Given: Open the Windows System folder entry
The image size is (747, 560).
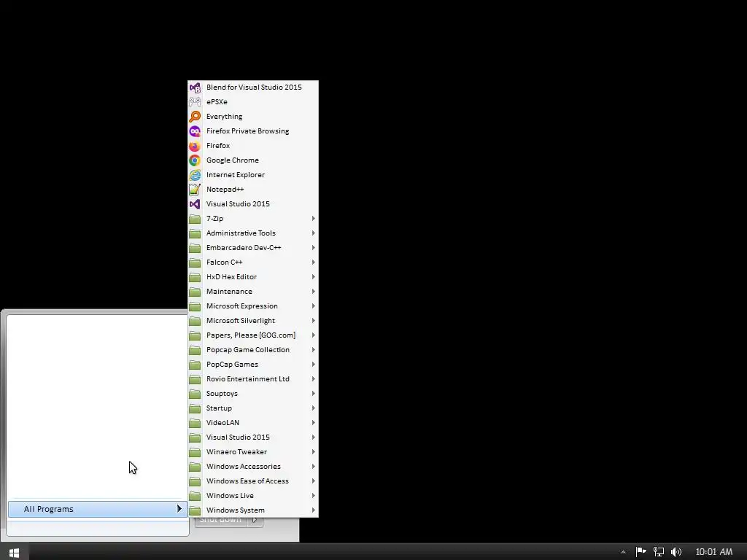Looking at the screenshot, I should click(x=253, y=510).
